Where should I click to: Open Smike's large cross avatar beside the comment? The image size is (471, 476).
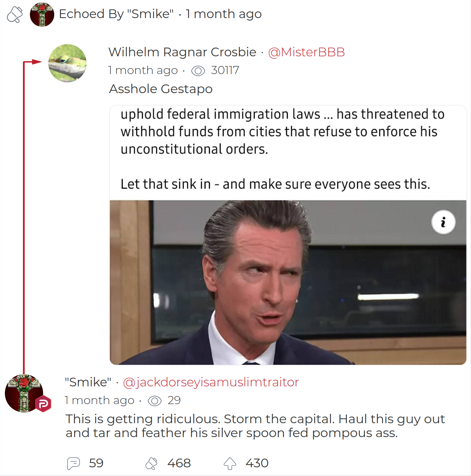pyautogui.click(x=24, y=393)
